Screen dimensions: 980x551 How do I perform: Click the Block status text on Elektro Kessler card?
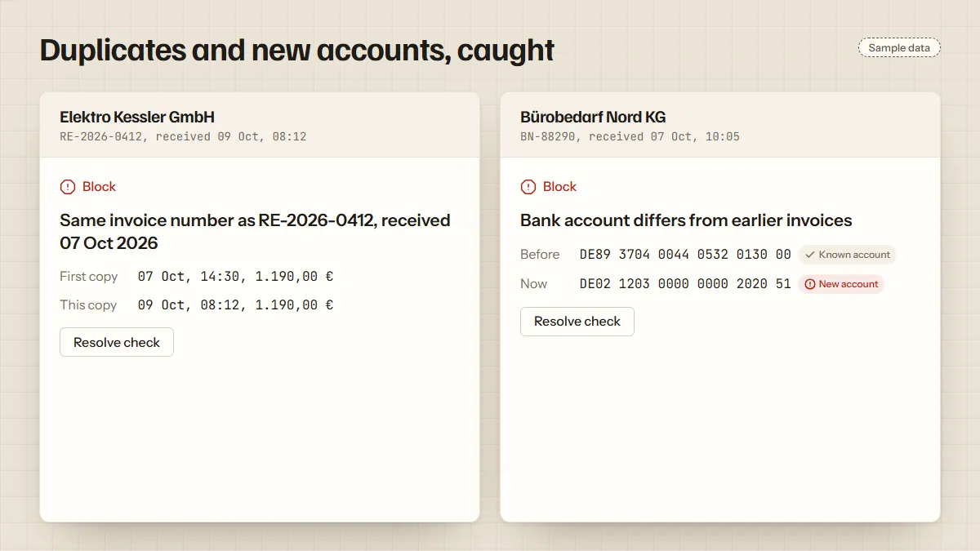[99, 187]
